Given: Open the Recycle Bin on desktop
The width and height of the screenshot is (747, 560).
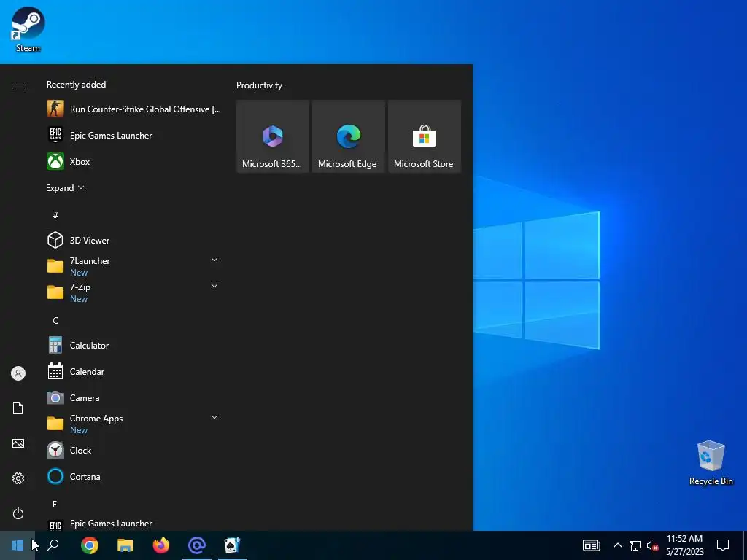Looking at the screenshot, I should 711,462.
